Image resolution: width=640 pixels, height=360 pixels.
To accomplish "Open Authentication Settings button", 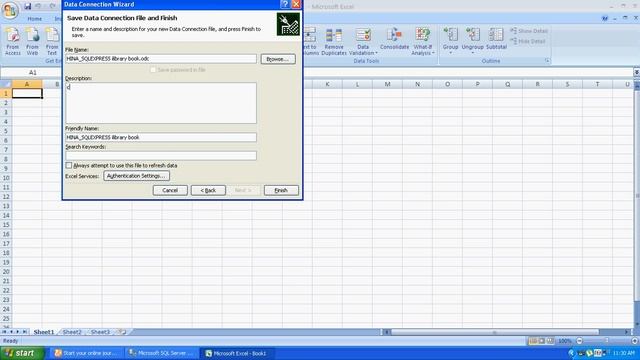I will (x=136, y=176).
